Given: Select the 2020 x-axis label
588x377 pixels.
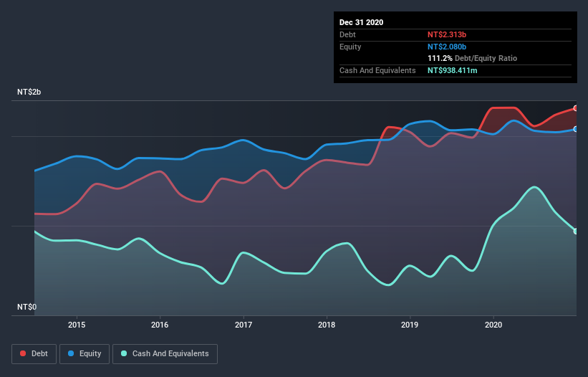Looking at the screenshot, I should [493, 325].
